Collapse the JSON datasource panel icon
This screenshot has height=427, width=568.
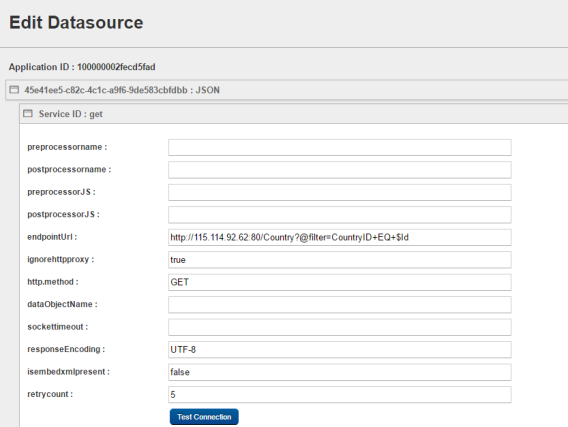click(14, 89)
